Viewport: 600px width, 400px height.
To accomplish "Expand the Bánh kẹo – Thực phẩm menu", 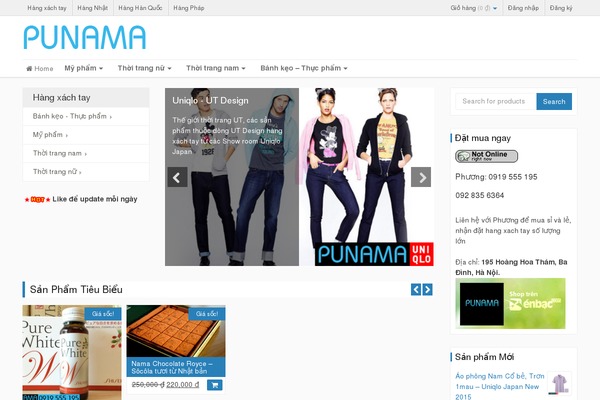I will coord(304,68).
